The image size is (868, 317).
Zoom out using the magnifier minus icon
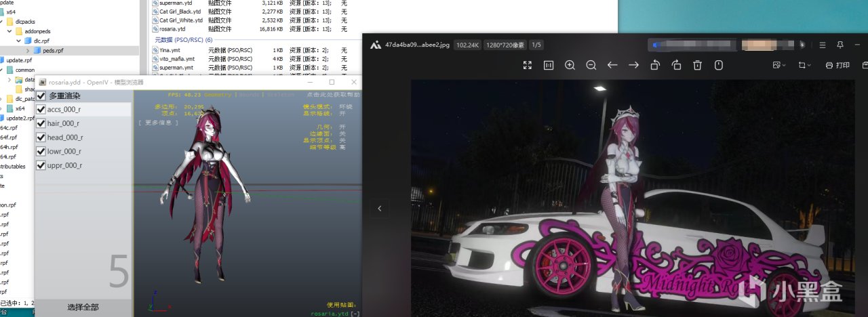pyautogui.click(x=591, y=65)
